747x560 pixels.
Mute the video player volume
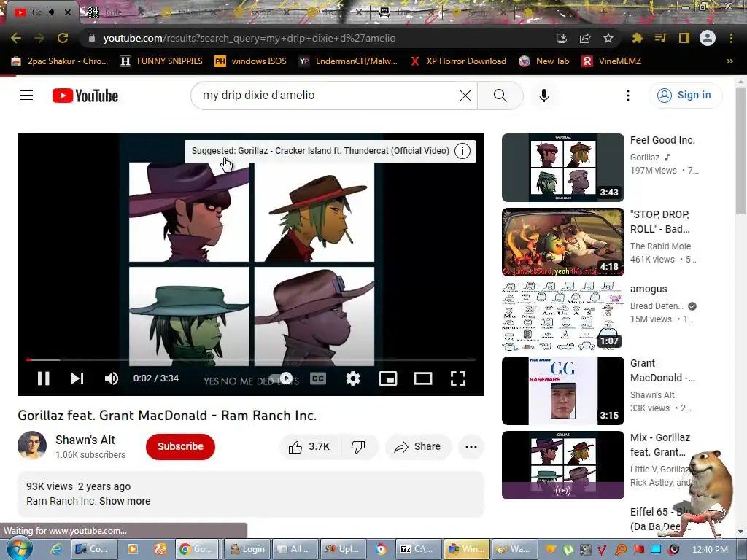click(x=111, y=378)
